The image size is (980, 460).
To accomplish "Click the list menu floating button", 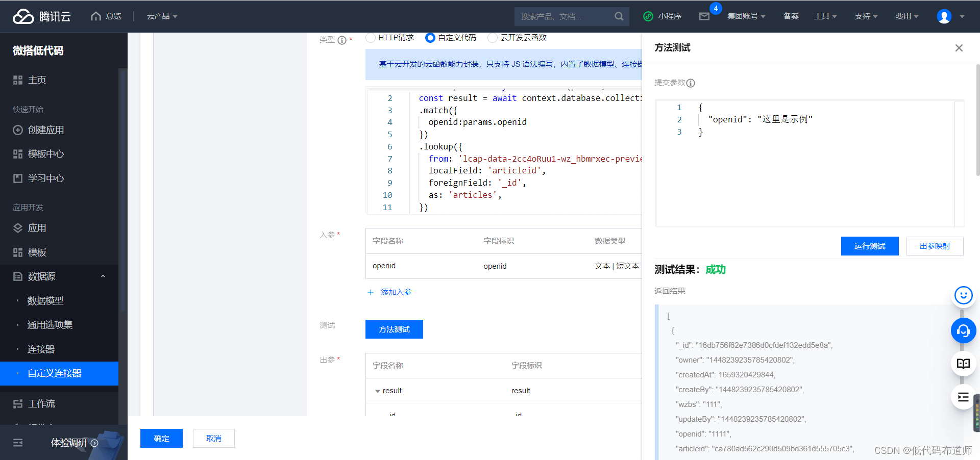I will tap(963, 397).
